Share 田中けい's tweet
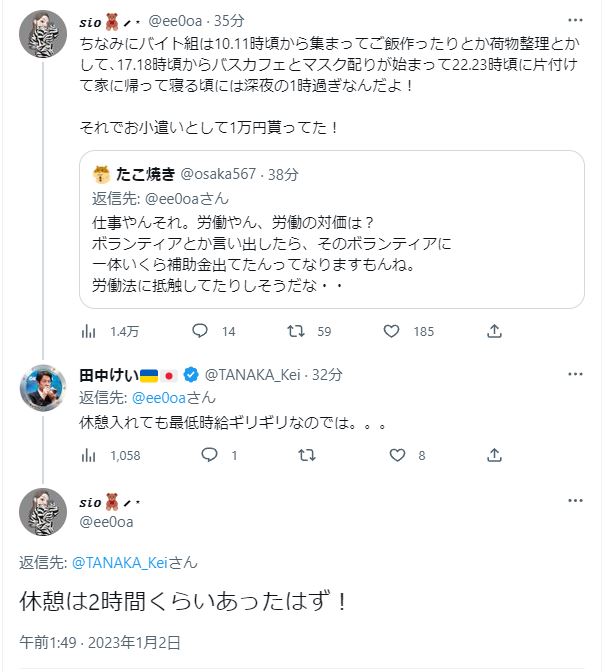 coord(494,455)
